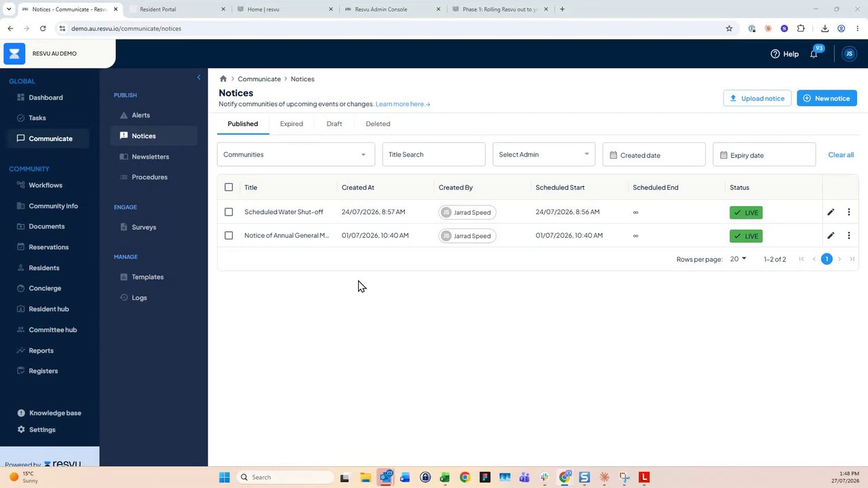Open the Resvu logo home
Image resolution: width=868 pixels, height=488 pixels.
[14, 54]
